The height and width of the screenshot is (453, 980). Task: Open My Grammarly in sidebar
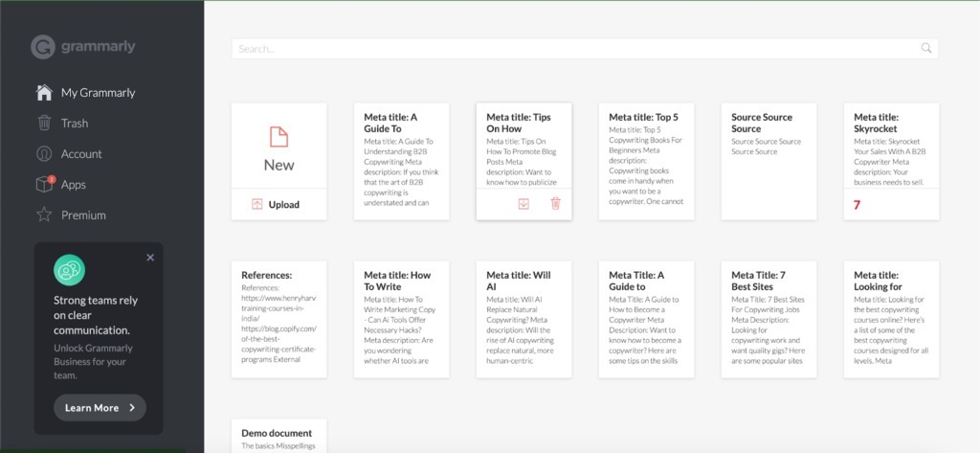98,93
